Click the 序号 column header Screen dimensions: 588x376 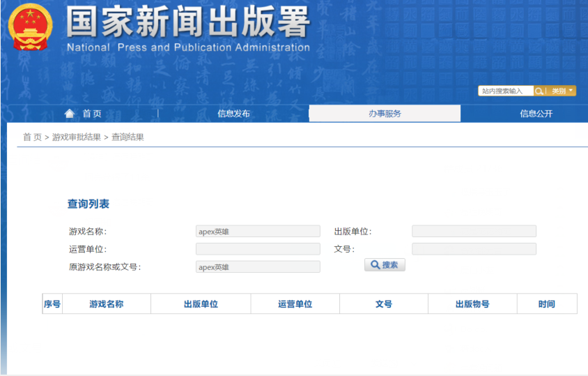pyautogui.click(x=52, y=304)
